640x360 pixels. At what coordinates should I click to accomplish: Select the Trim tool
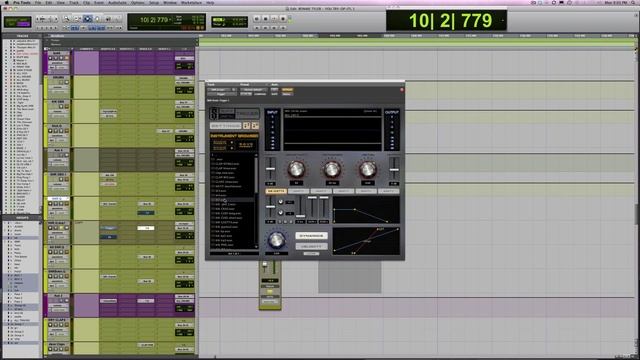click(78, 19)
